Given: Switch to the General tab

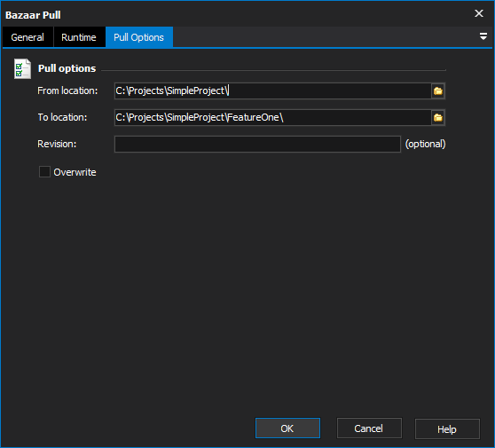Looking at the screenshot, I should 27,37.
